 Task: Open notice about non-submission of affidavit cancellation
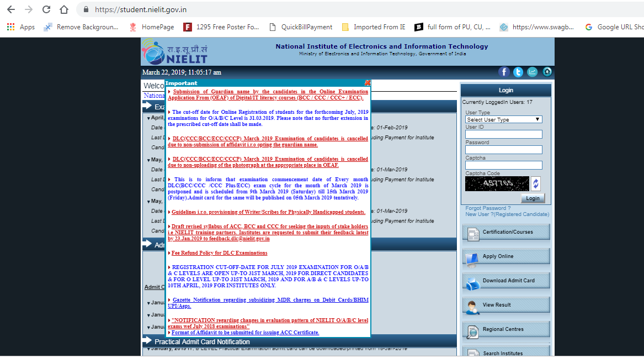(268, 141)
